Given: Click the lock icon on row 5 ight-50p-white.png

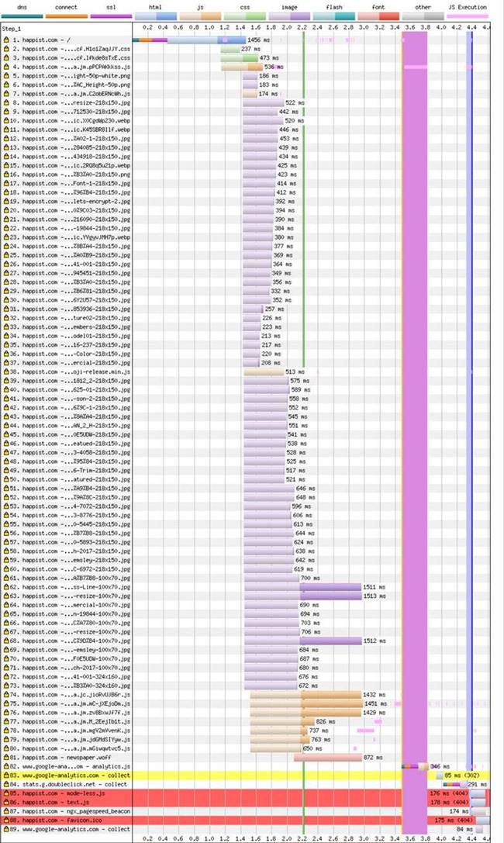Looking at the screenshot, I should click(6, 76).
